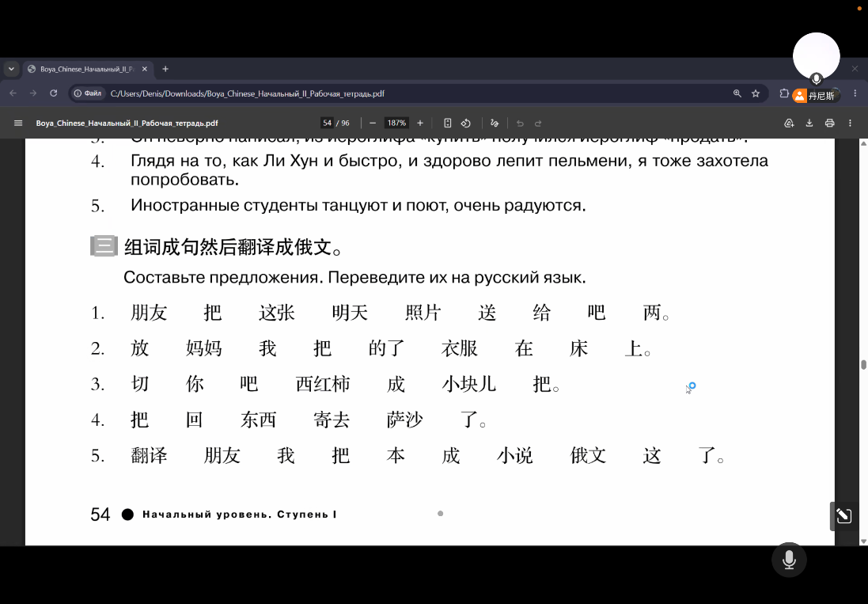The width and height of the screenshot is (868, 604).
Task: Click the address bar file URL
Action: 248,93
